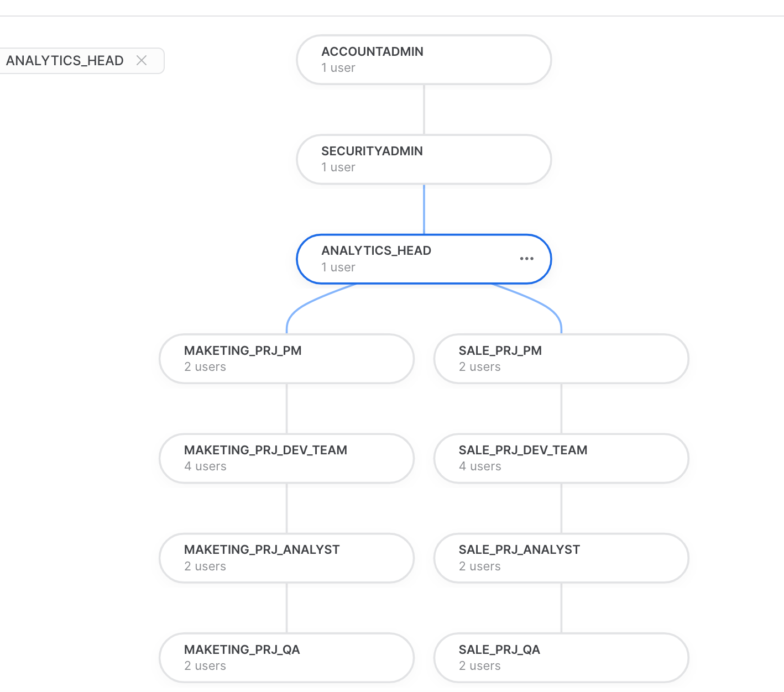This screenshot has height=692, width=784.
Task: Select the SECURITYADMIN role node
Action: (x=424, y=159)
